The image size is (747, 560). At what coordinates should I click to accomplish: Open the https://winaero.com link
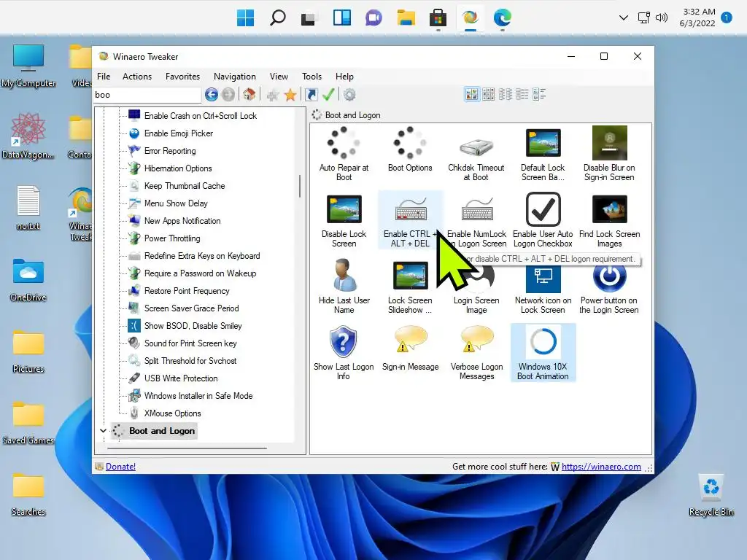[601, 467]
